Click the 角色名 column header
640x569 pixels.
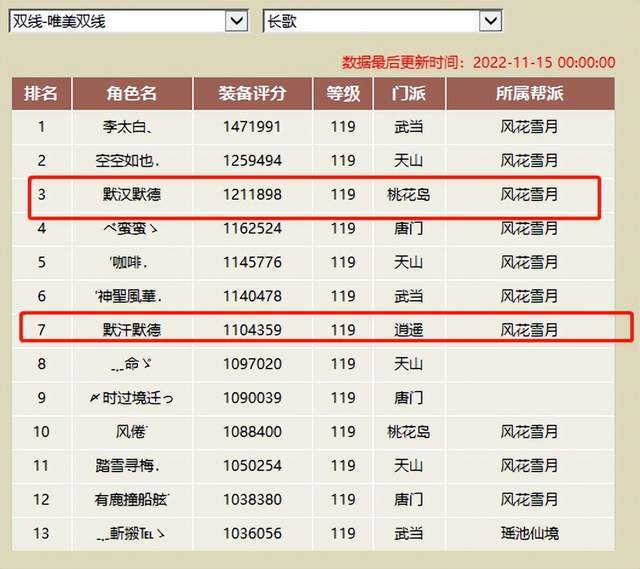(x=132, y=93)
